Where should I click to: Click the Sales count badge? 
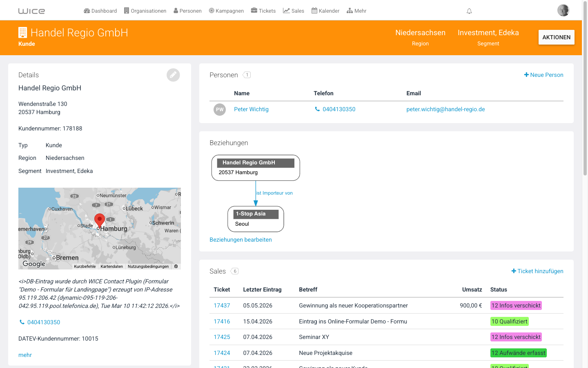pyautogui.click(x=234, y=271)
